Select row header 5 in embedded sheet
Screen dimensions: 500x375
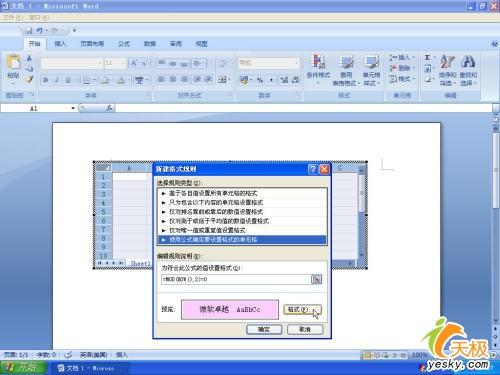pyautogui.click(x=103, y=212)
